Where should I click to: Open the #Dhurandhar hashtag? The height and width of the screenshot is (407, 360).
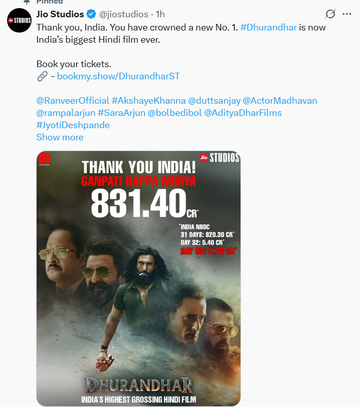pos(268,27)
